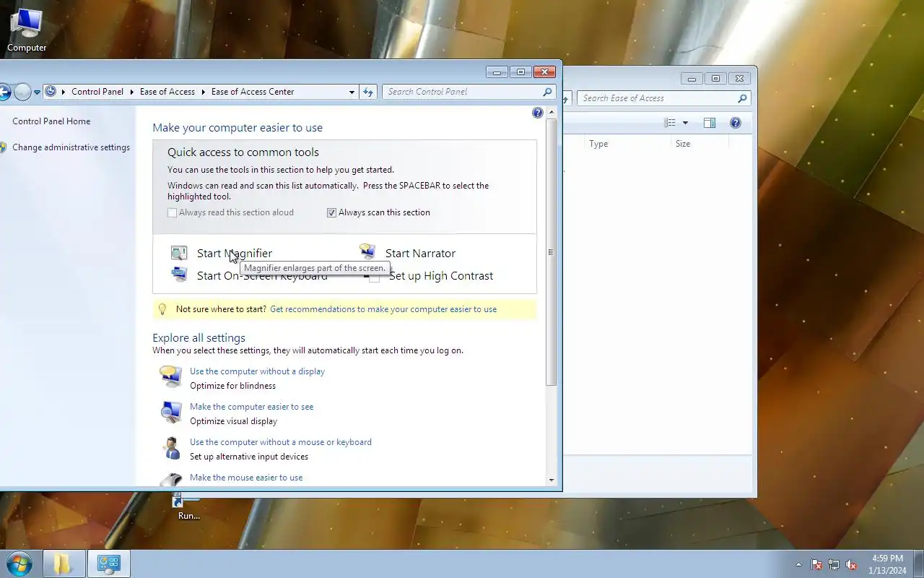Image resolution: width=924 pixels, height=578 pixels.
Task: Click change view icon in background window
Action: [x=670, y=123]
